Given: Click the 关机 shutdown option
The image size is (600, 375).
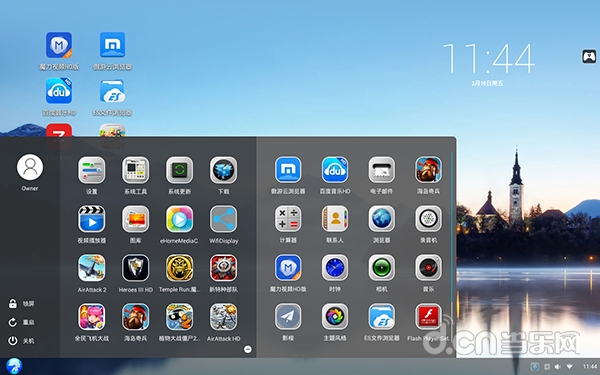Looking at the screenshot, I should click(21, 341).
